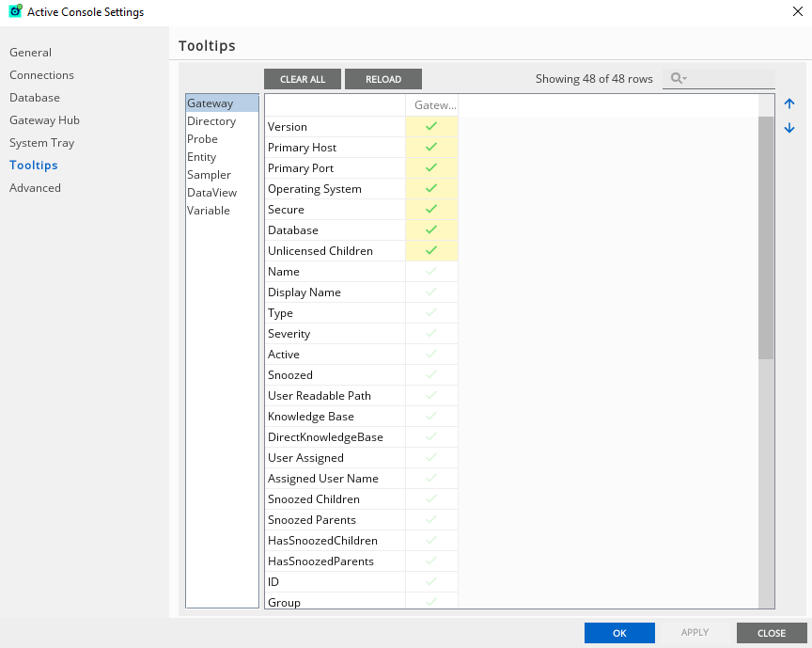
Task: Toggle the Version tooltip checkmark
Action: point(431,127)
